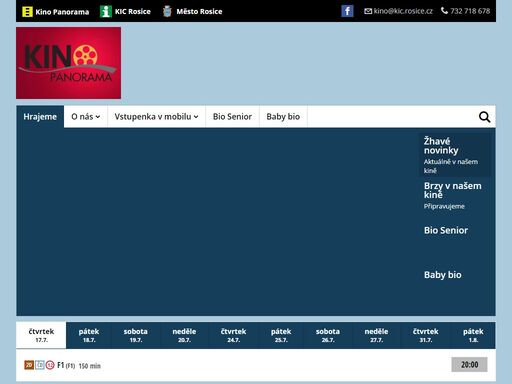
Task: Click the Kino Panorama logo image
Action: [69, 63]
